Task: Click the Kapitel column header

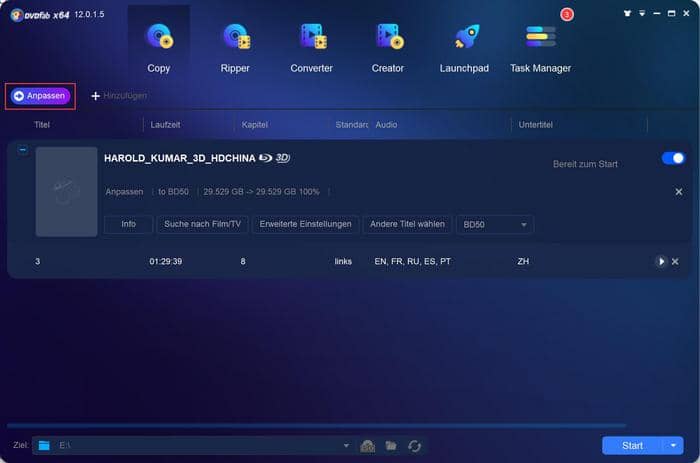Action: pos(254,125)
